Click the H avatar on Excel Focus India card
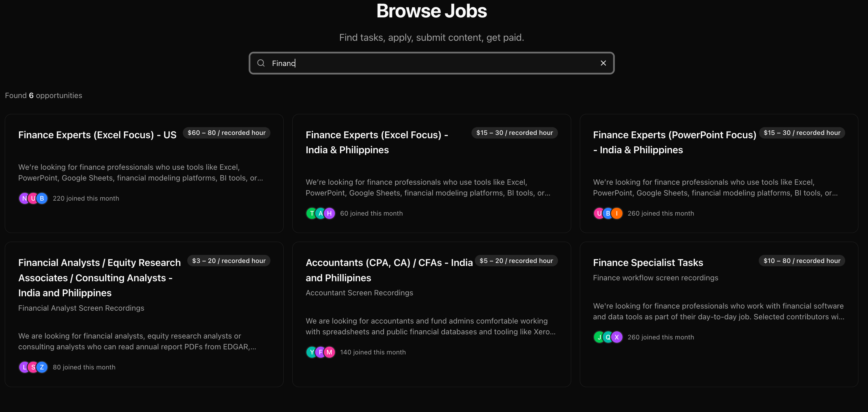This screenshot has height=412, width=868. point(329,213)
